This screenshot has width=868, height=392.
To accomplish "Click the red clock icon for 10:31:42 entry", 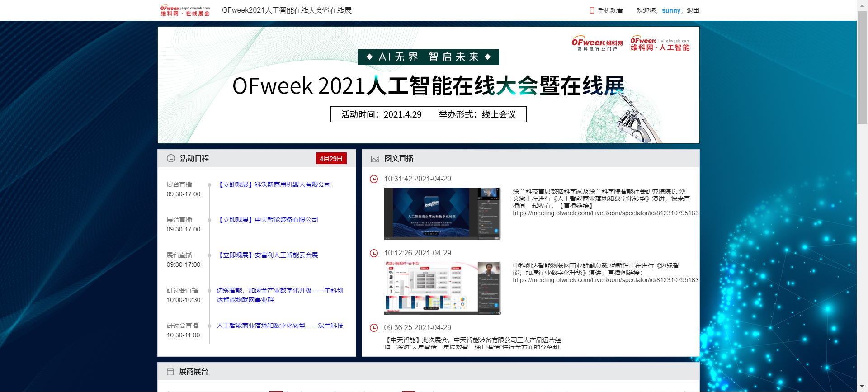I will click(374, 179).
